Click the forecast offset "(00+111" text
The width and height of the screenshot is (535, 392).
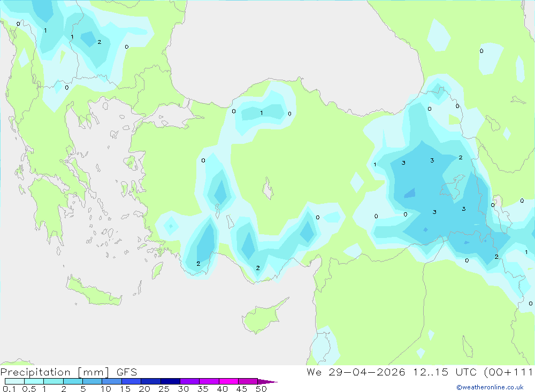point(508,372)
